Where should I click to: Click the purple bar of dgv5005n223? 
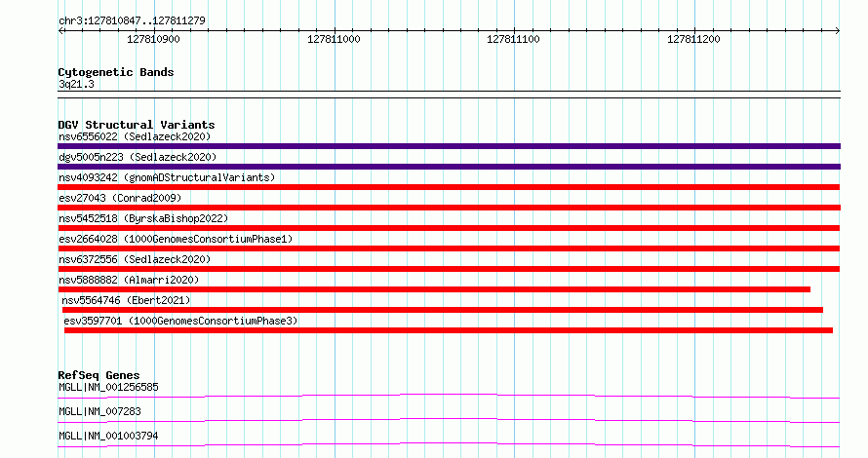[449, 167]
